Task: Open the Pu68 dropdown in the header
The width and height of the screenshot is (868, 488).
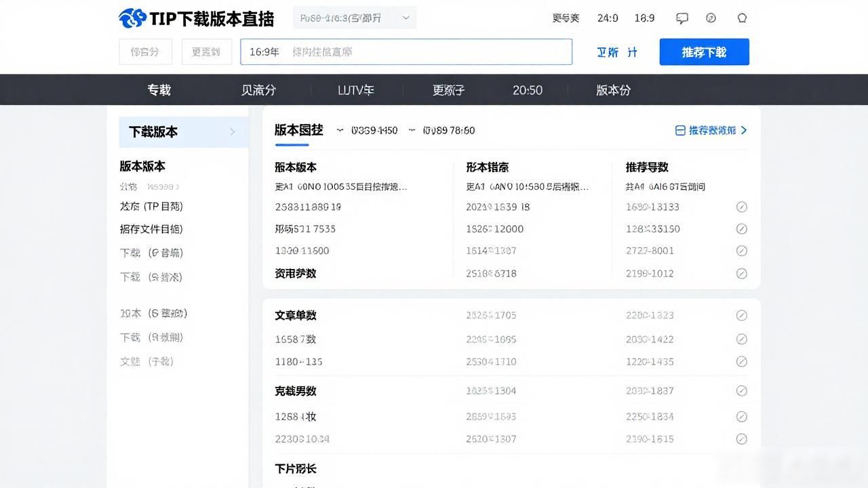Action: pos(355,18)
